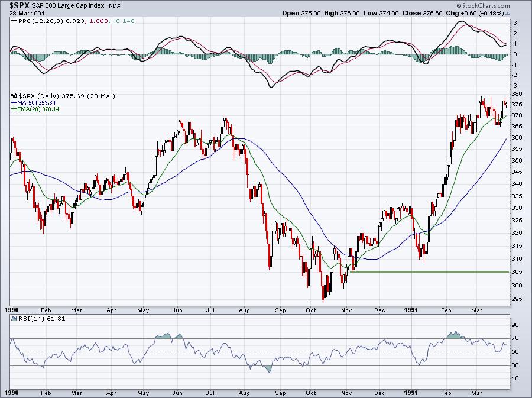This screenshot has height=398, width=532.
Task: Click the green horizontal support line at 305
Action: (x=432, y=272)
